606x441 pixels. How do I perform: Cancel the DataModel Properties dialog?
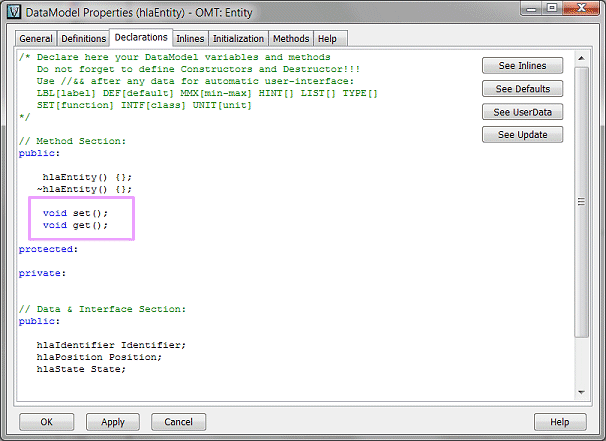pos(179,422)
